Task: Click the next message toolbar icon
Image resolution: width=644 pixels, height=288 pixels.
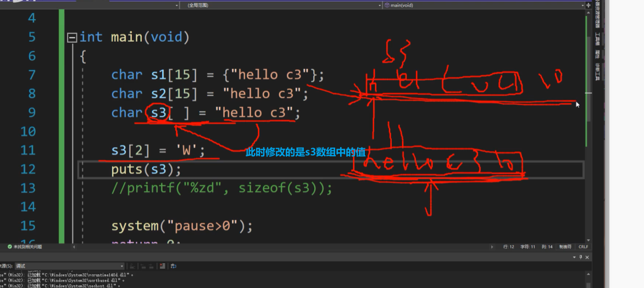Action: click(x=151, y=266)
